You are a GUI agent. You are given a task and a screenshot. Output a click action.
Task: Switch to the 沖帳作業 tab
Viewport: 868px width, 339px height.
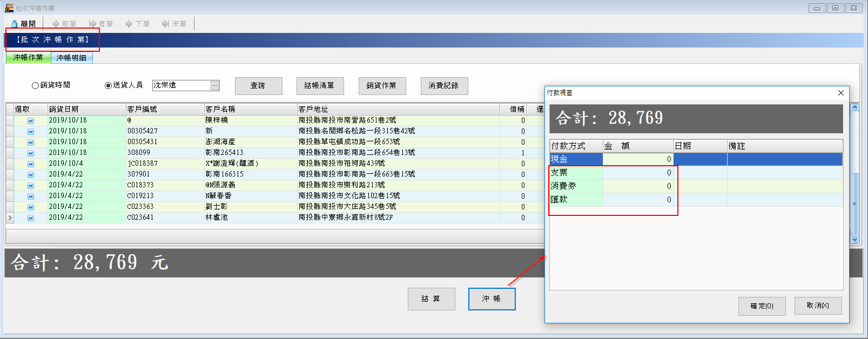pos(28,58)
